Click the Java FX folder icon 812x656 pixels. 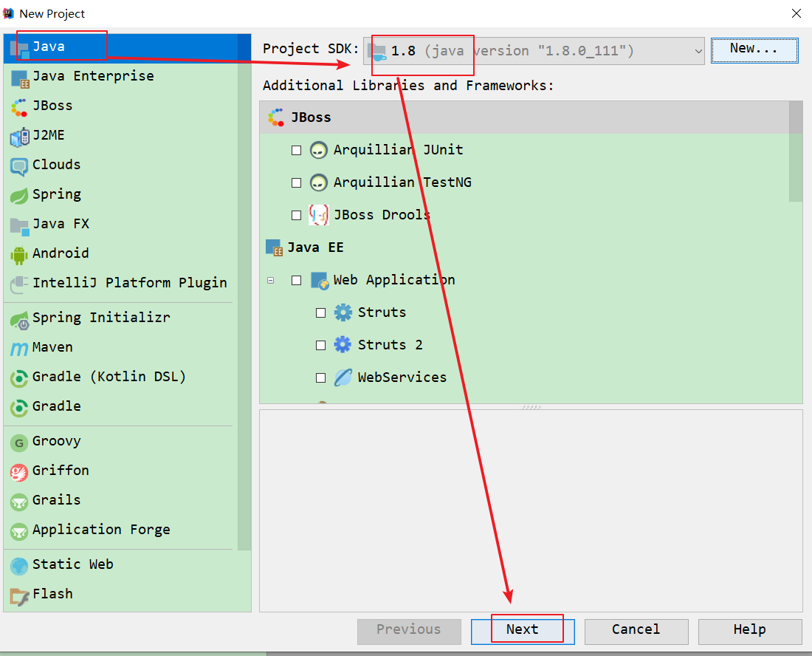(x=20, y=227)
